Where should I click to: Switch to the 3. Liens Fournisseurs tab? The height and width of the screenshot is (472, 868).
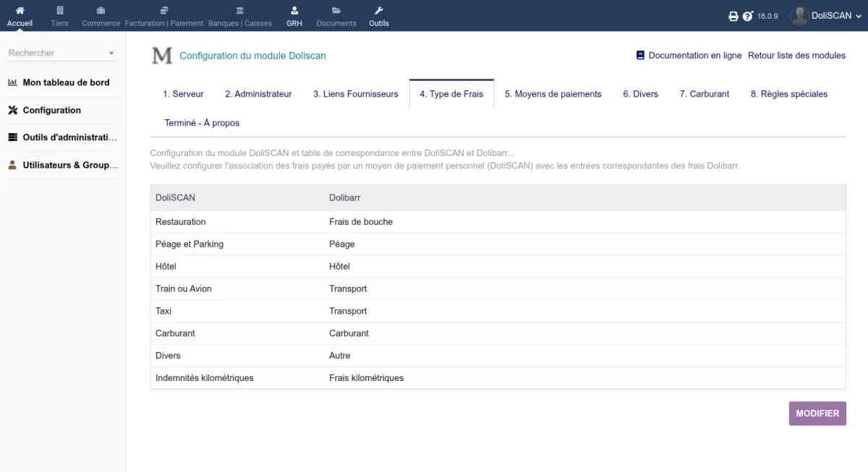pos(356,94)
